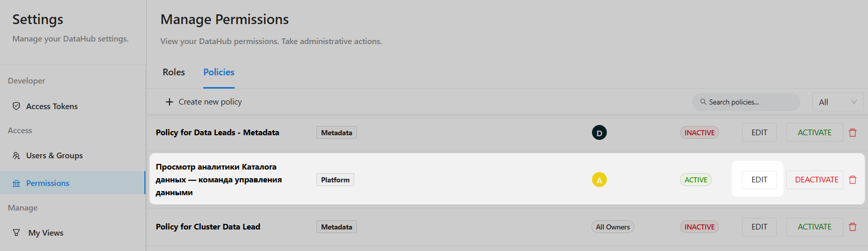The height and width of the screenshot is (251, 868).
Task: Activate the Policy for Data Leads - Metadata
Action: tap(814, 133)
